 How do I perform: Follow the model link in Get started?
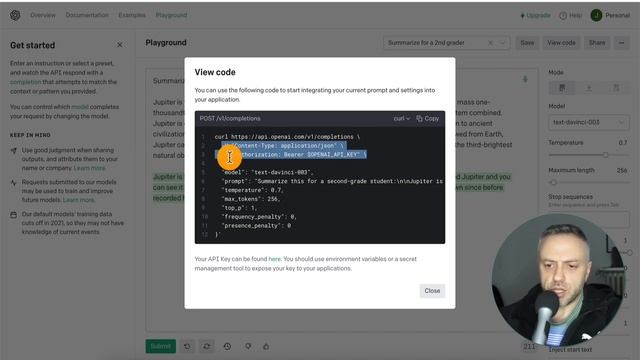pyautogui.click(x=80, y=107)
